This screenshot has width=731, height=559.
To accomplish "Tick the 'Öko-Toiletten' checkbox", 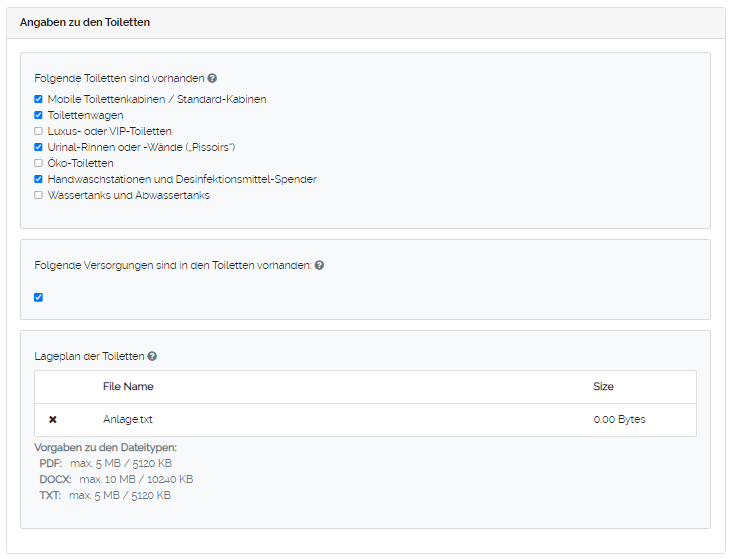I will click(38, 163).
